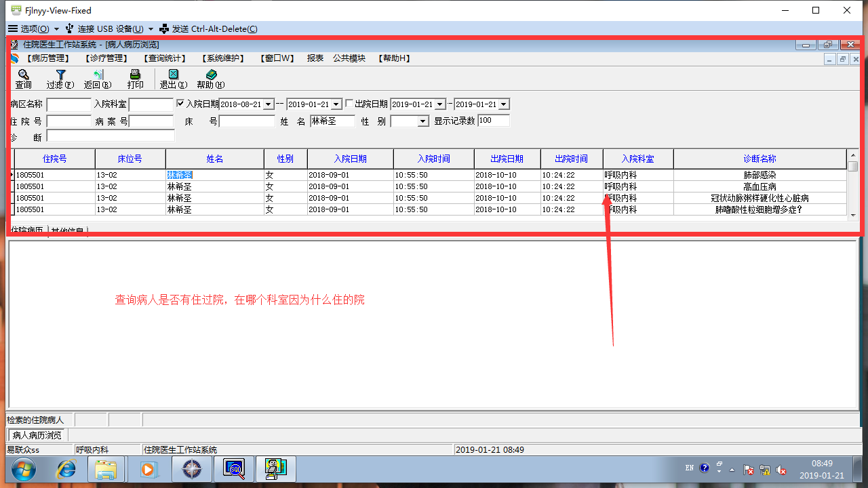Sort by the 出院时间 column header

point(572,159)
